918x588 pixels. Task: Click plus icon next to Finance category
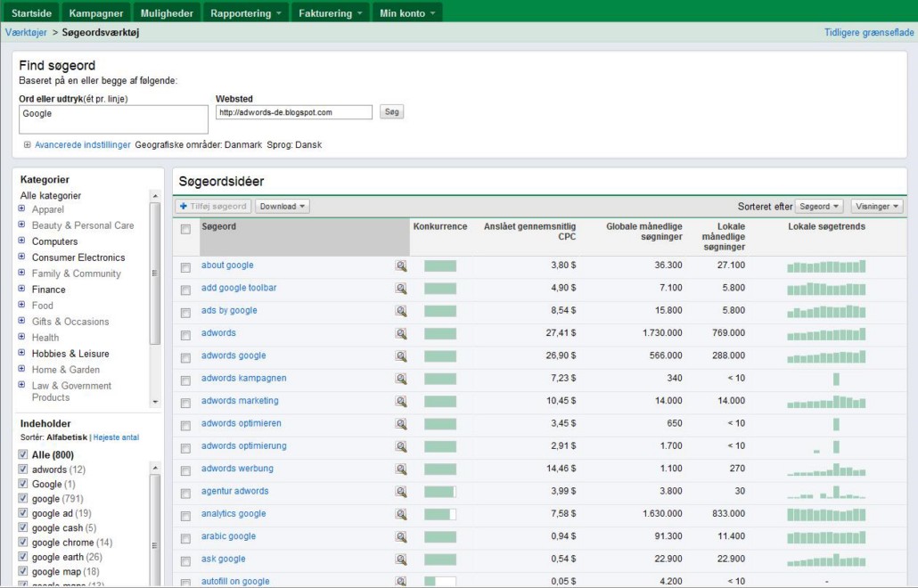21,289
